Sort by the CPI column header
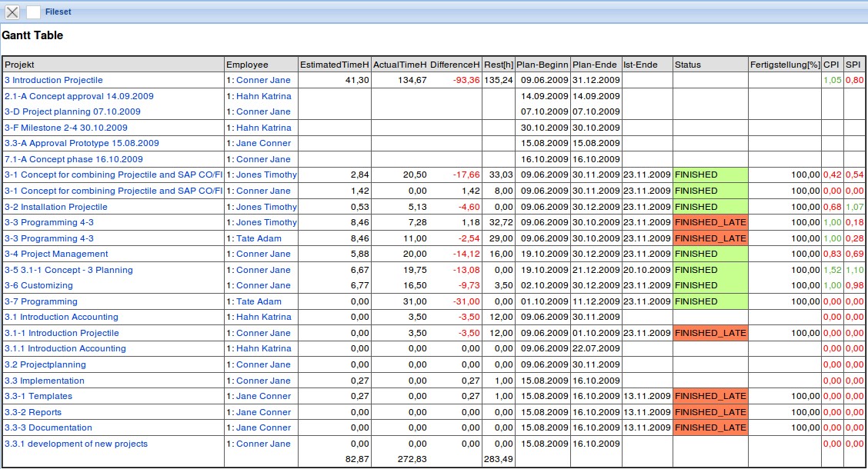 click(x=831, y=65)
